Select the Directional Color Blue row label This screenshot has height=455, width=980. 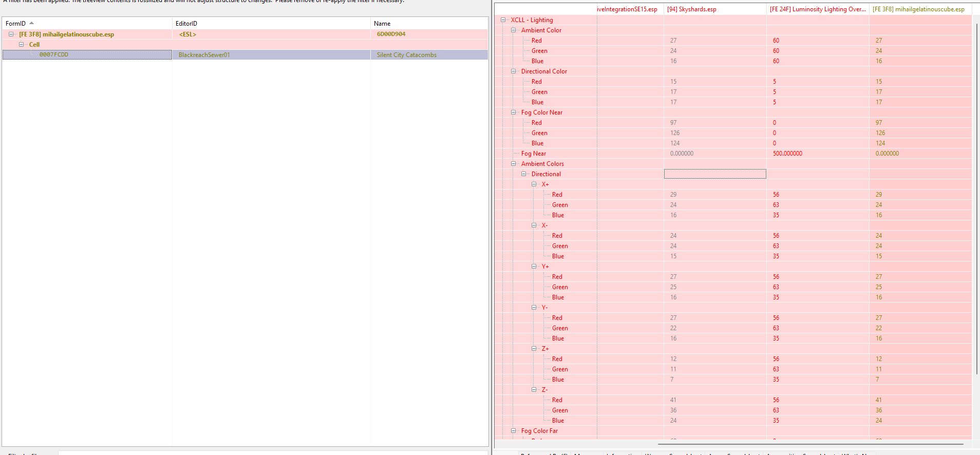pyautogui.click(x=537, y=102)
